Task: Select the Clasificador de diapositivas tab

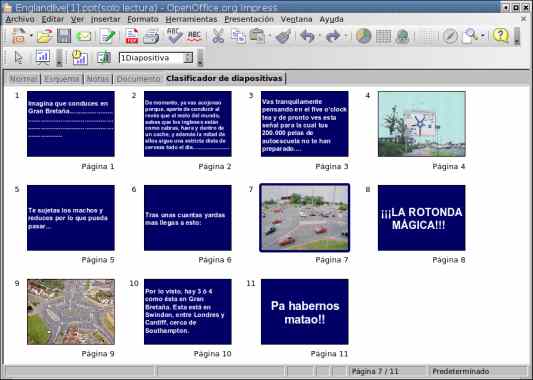Action: pos(224,79)
